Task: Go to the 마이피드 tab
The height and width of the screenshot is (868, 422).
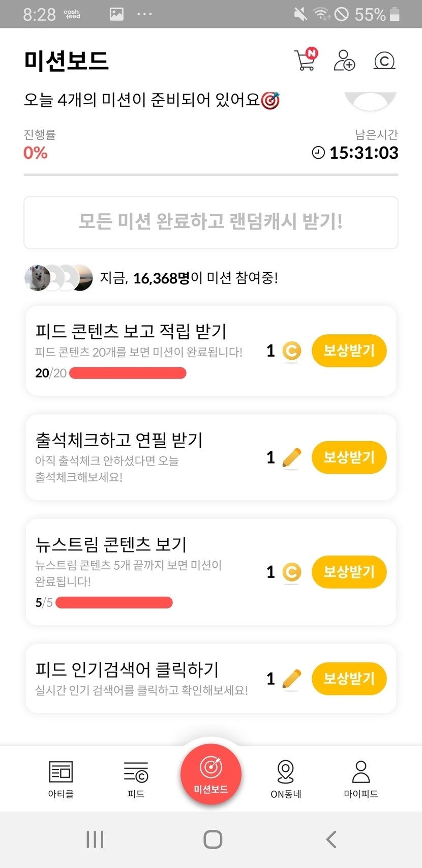Action: pos(361,778)
